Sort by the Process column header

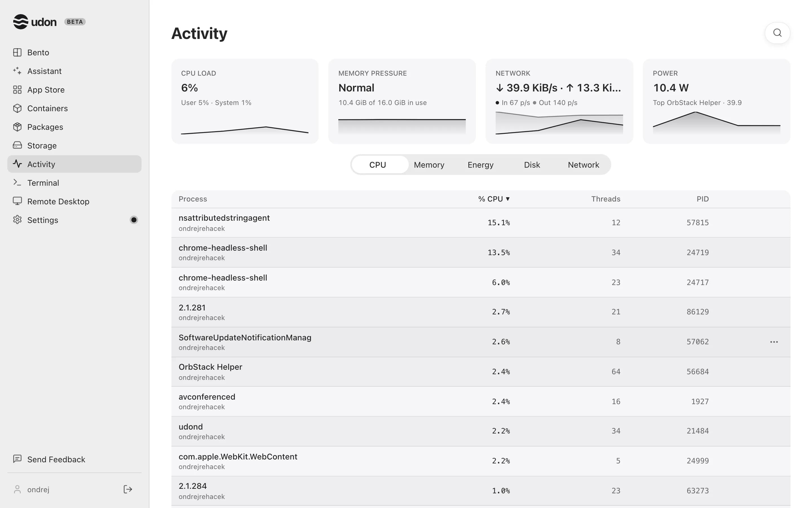coord(193,199)
